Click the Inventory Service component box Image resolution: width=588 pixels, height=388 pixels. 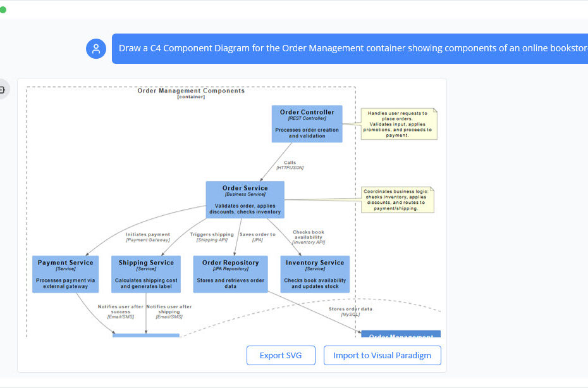pyautogui.click(x=314, y=273)
